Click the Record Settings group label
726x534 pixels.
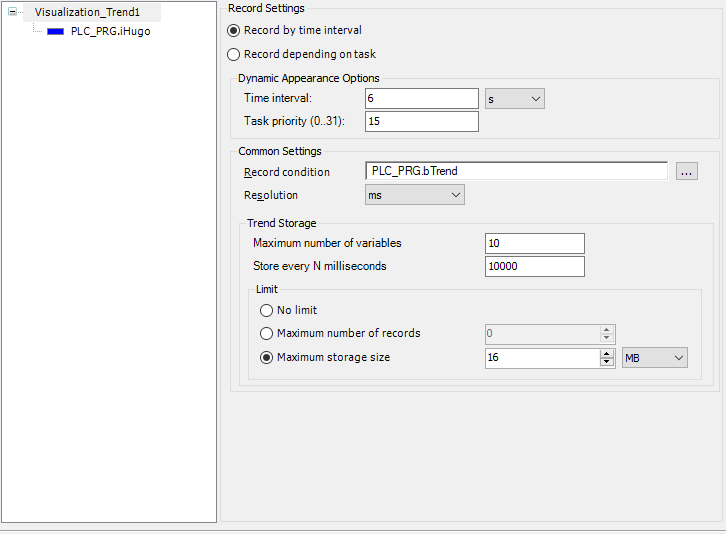click(266, 8)
